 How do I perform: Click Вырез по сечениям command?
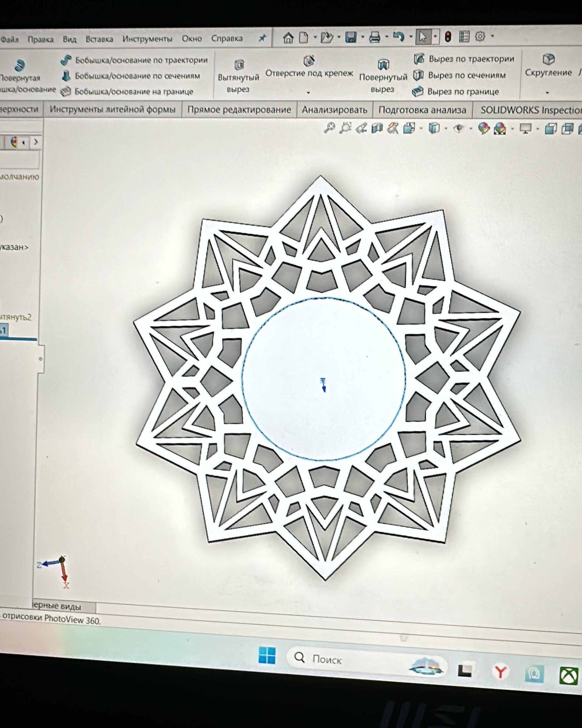pos(467,75)
